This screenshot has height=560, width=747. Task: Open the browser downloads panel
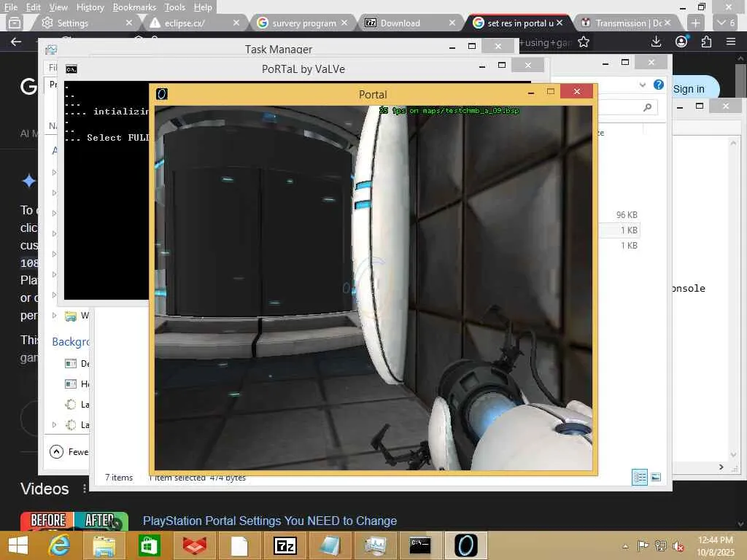656,42
